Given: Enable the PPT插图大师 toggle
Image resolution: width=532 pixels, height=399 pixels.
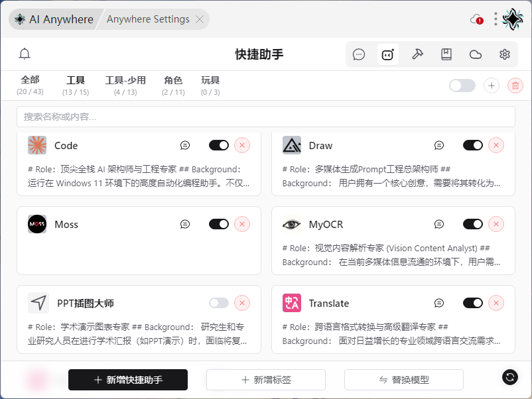Looking at the screenshot, I should pyautogui.click(x=218, y=303).
